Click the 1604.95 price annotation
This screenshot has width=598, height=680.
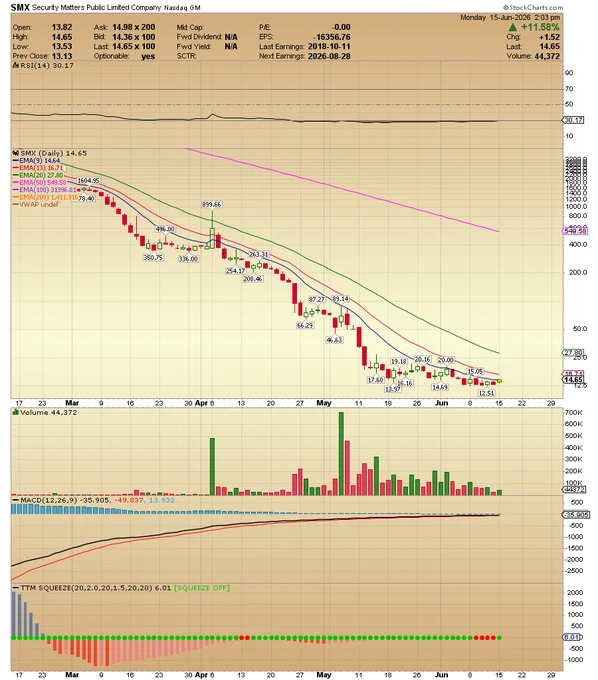point(88,180)
